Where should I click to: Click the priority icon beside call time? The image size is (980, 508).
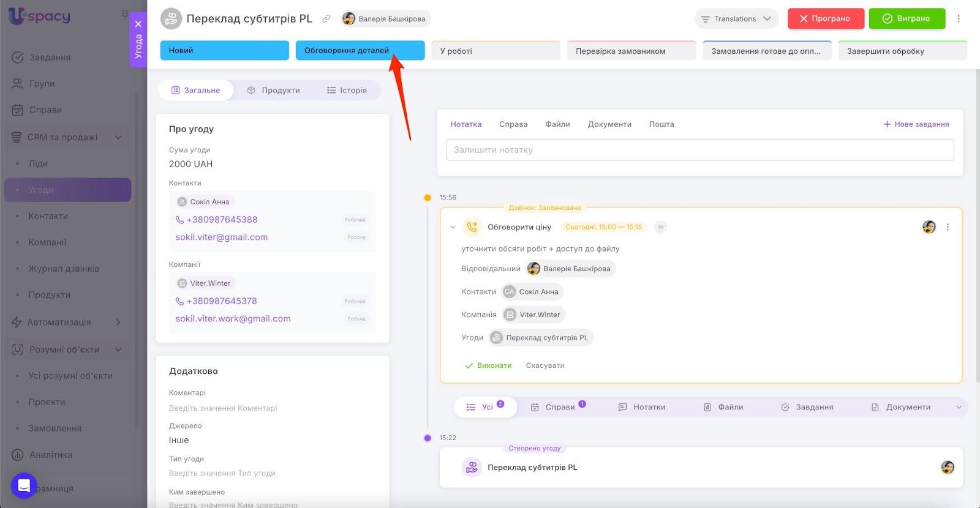[660, 227]
